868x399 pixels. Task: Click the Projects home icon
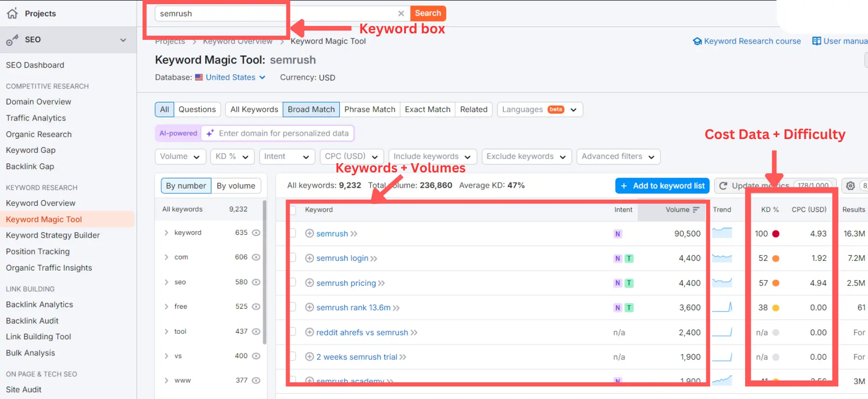[x=13, y=13]
